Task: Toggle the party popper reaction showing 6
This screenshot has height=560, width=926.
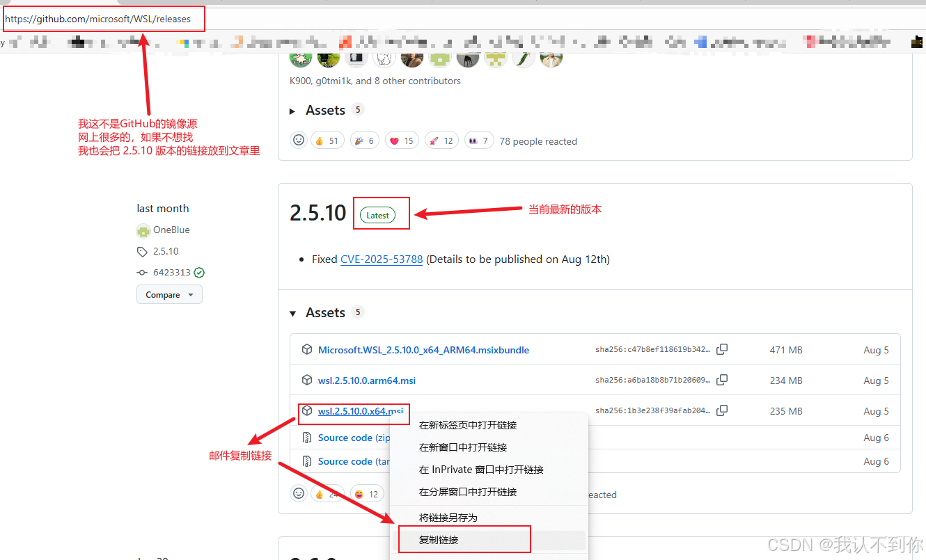Action: click(x=366, y=141)
